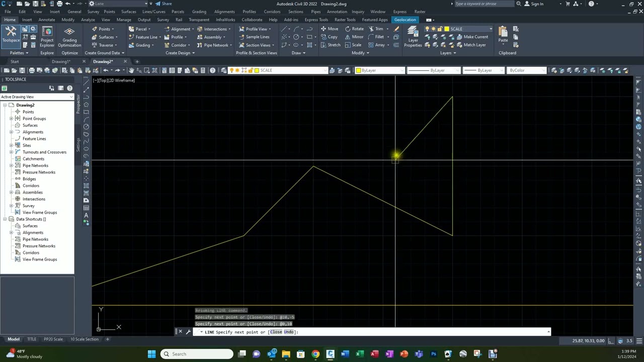The height and width of the screenshot is (362, 644).
Task: Click the yellow ByLayer color swatch dropdown
Action: point(380,70)
